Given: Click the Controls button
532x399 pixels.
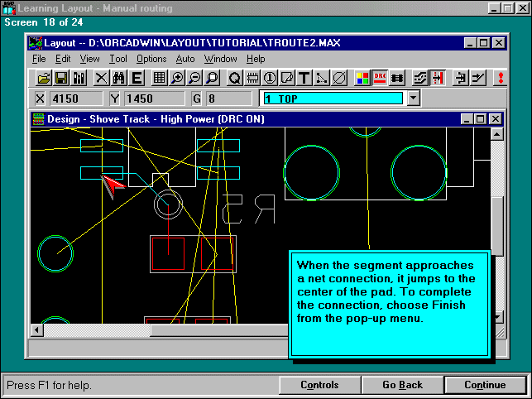Looking at the screenshot, I should pos(319,385).
